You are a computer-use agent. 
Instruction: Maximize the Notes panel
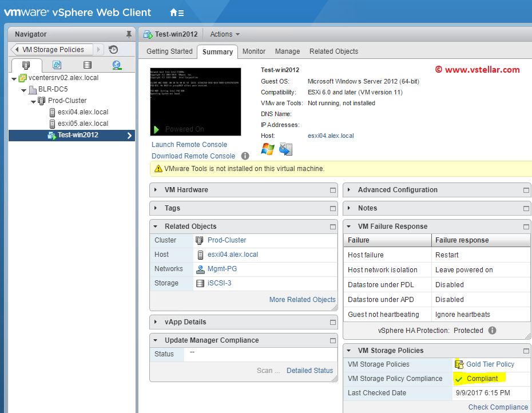click(x=526, y=208)
